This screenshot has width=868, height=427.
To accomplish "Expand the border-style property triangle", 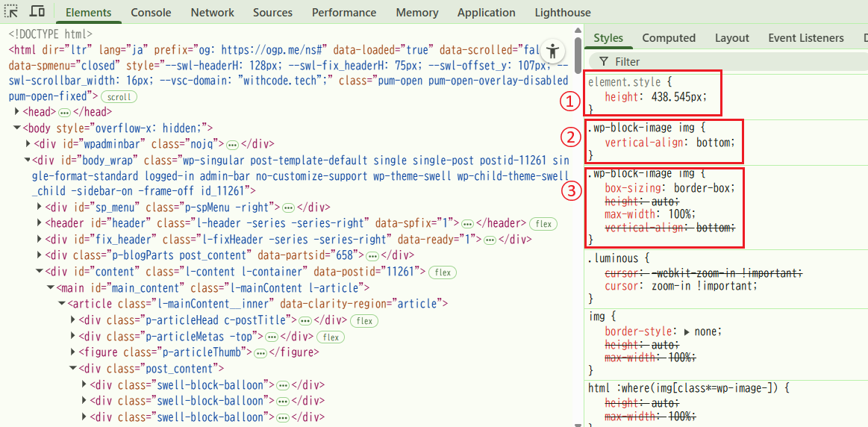I will pos(687,332).
